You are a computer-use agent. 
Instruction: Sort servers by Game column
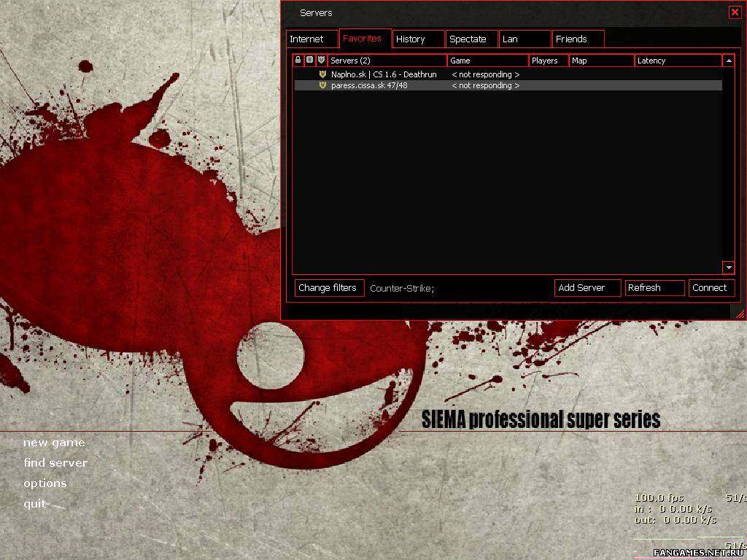(488, 61)
